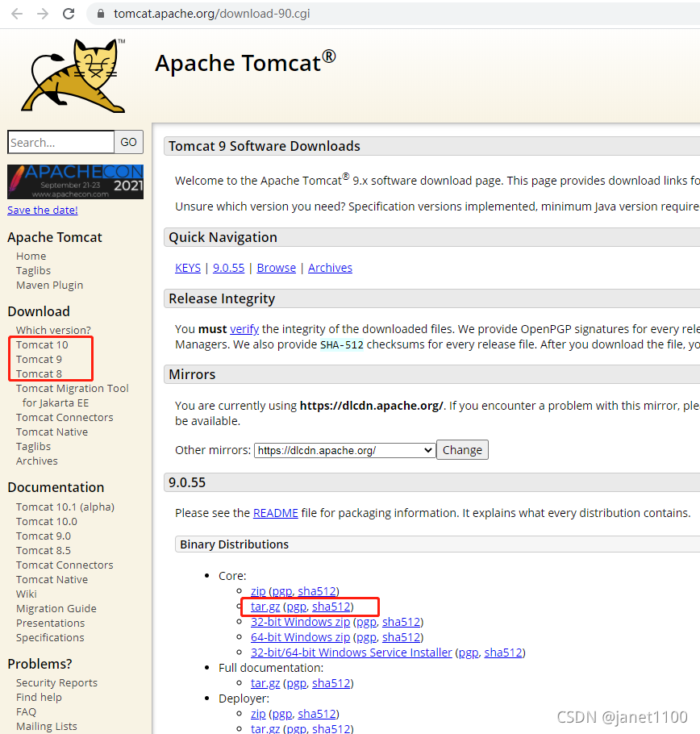Click the browser forward arrow
The width and height of the screenshot is (700, 734).
coord(43,14)
